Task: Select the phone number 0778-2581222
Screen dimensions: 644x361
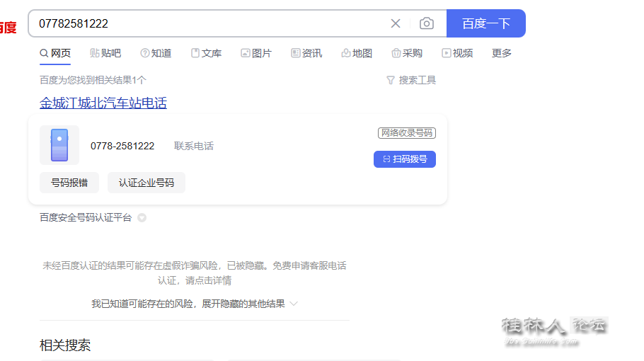Action: [x=122, y=147]
